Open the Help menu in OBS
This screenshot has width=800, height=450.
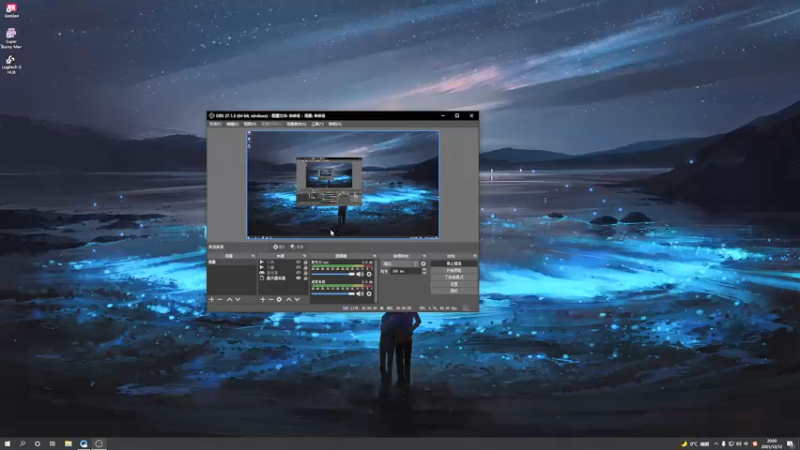pos(335,124)
